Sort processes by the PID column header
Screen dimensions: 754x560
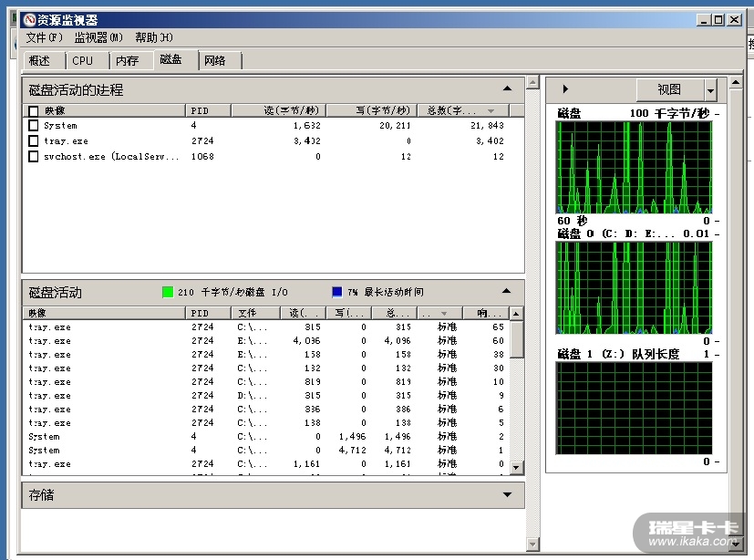tap(200, 111)
